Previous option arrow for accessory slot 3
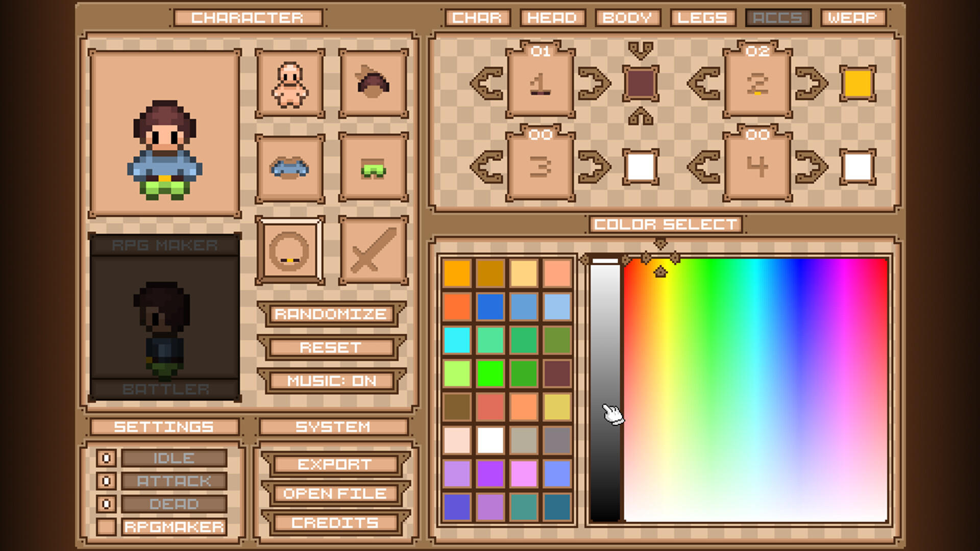 click(x=487, y=167)
